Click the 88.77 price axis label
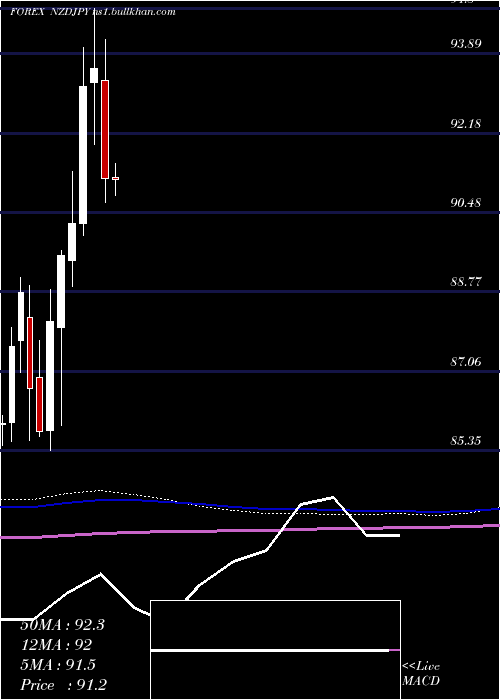The image size is (500, 700). (x=466, y=282)
